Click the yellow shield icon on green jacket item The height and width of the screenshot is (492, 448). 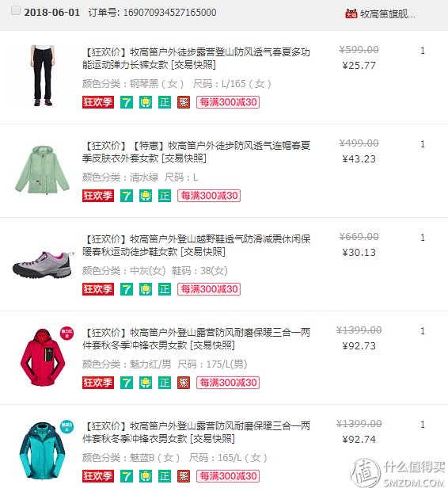click(146, 196)
